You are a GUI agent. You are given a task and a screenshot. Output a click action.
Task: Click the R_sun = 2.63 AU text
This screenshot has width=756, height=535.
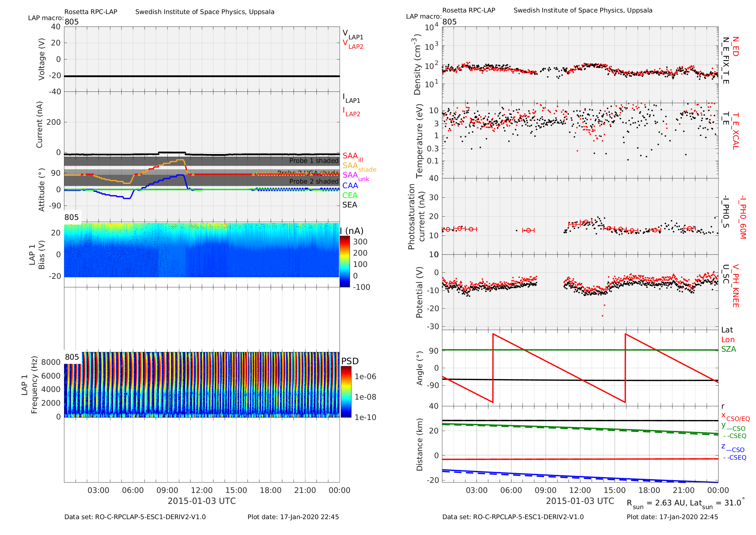[x=656, y=504]
